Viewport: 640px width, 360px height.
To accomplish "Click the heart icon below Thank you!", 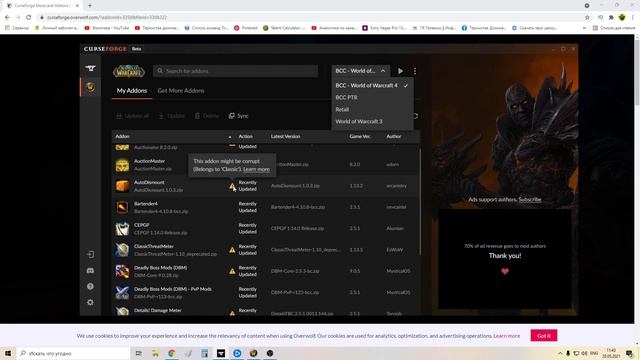I will [x=505, y=271].
